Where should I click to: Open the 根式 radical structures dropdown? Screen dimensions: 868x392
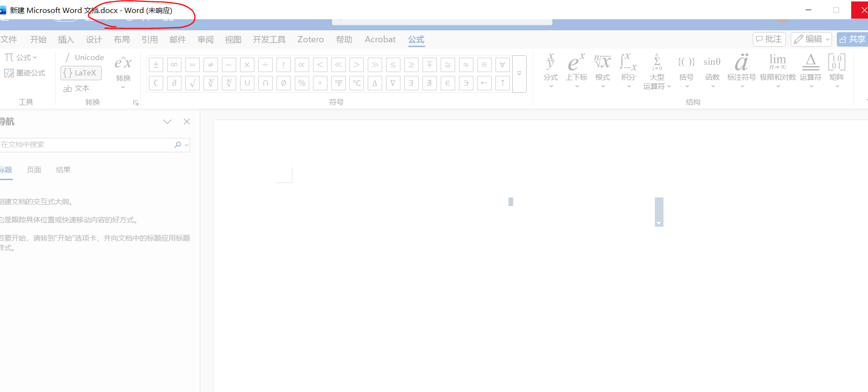[603, 71]
